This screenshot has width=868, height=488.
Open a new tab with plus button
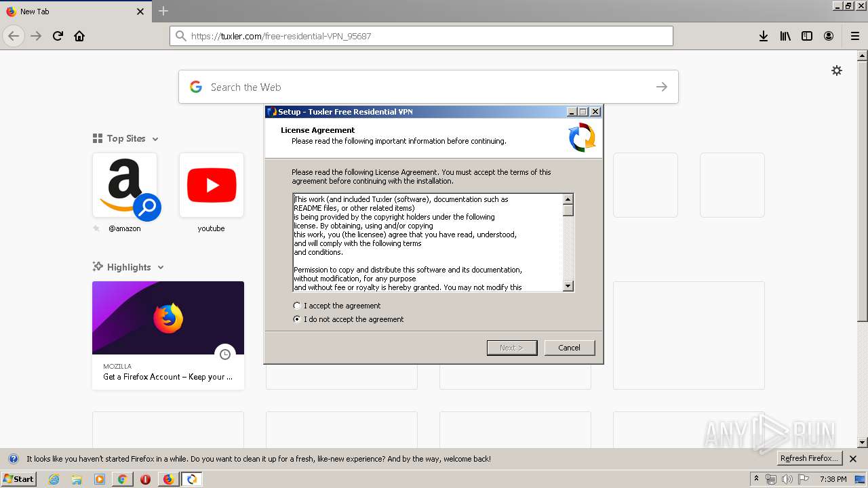point(163,11)
